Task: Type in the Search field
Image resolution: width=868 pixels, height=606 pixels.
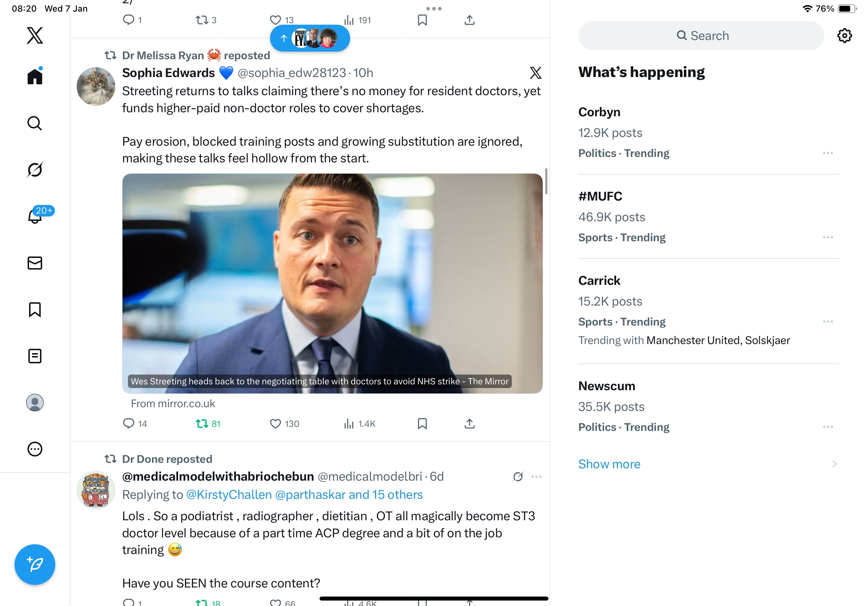Action: pyautogui.click(x=701, y=36)
